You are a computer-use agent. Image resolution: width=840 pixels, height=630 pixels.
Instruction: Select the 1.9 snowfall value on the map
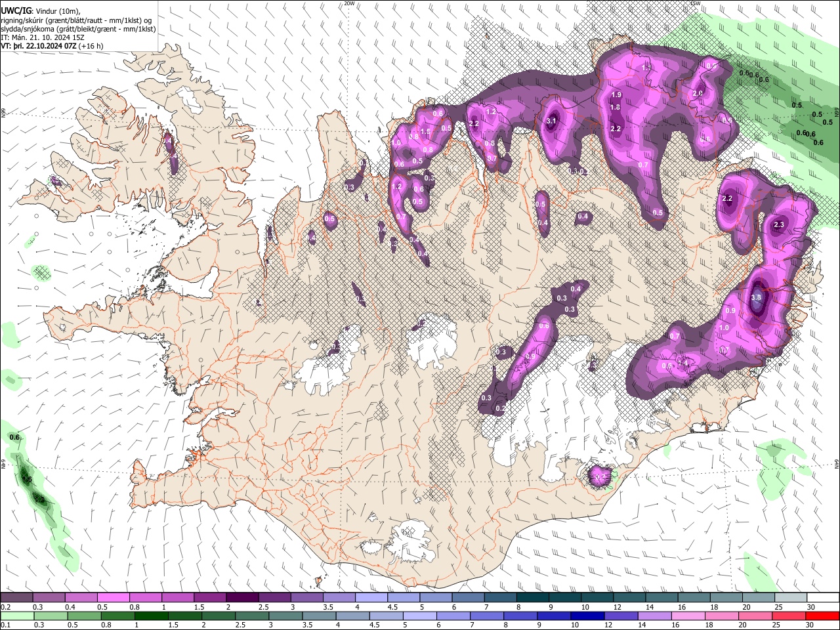pyautogui.click(x=616, y=95)
